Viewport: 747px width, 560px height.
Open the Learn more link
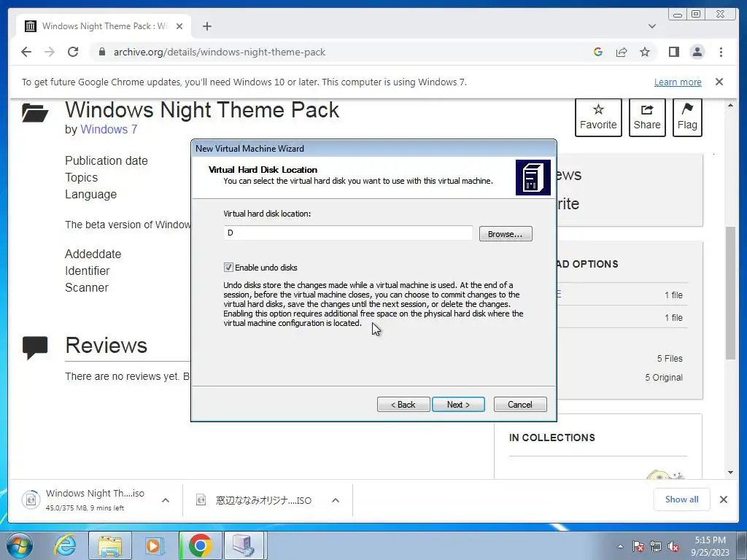click(x=678, y=82)
